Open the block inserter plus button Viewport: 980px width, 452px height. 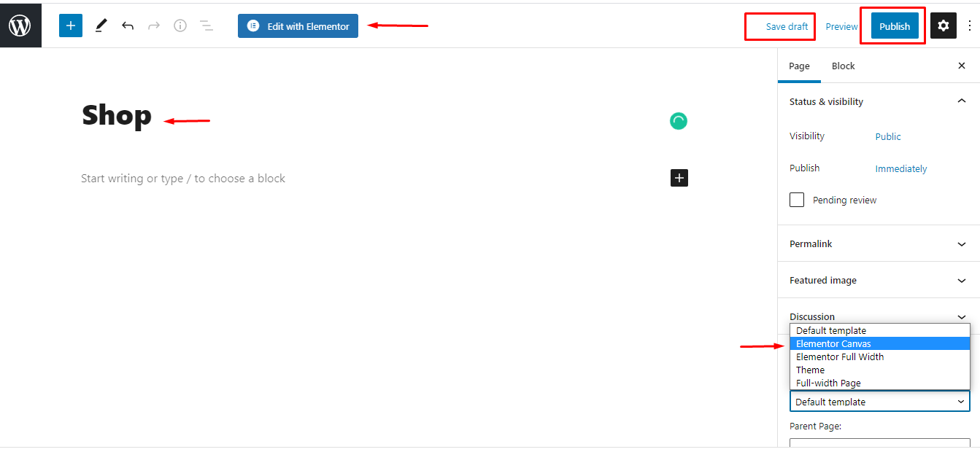tap(71, 26)
